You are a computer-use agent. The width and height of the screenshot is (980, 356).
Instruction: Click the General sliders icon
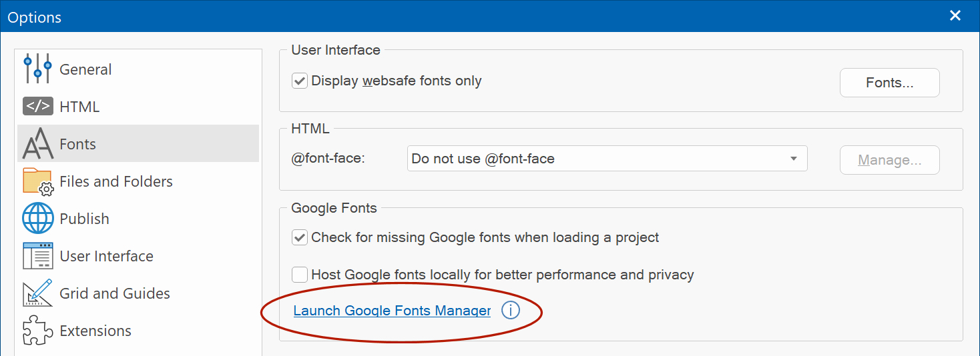[x=37, y=69]
